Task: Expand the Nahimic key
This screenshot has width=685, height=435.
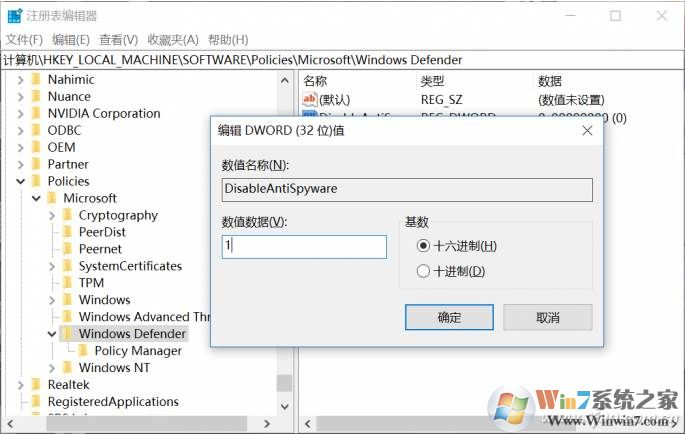Action: point(20,80)
